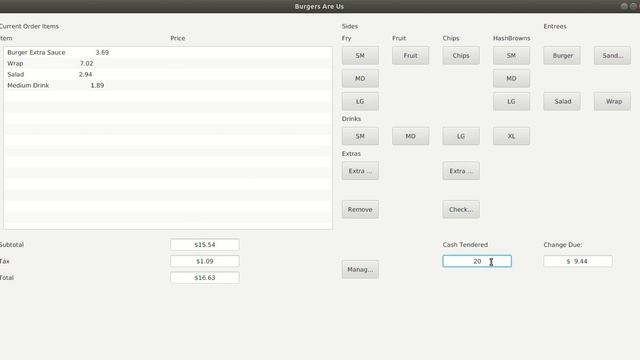Focus the Cash Tendered input field
This screenshot has height=360, width=640.
pyautogui.click(x=477, y=261)
